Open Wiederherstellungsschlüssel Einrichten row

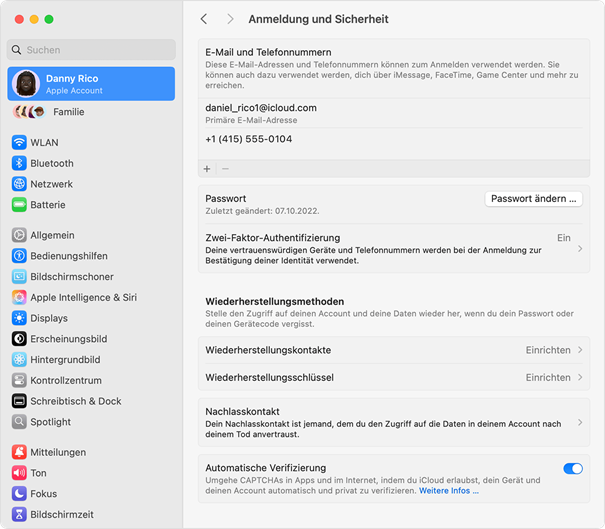point(394,377)
